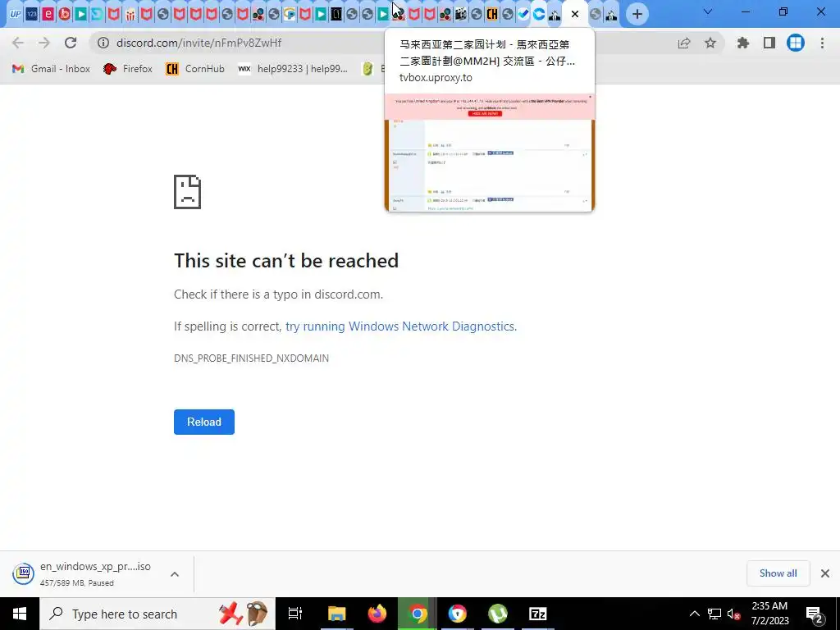Open notification center icon
The height and width of the screenshot is (630, 840).
coord(815,614)
